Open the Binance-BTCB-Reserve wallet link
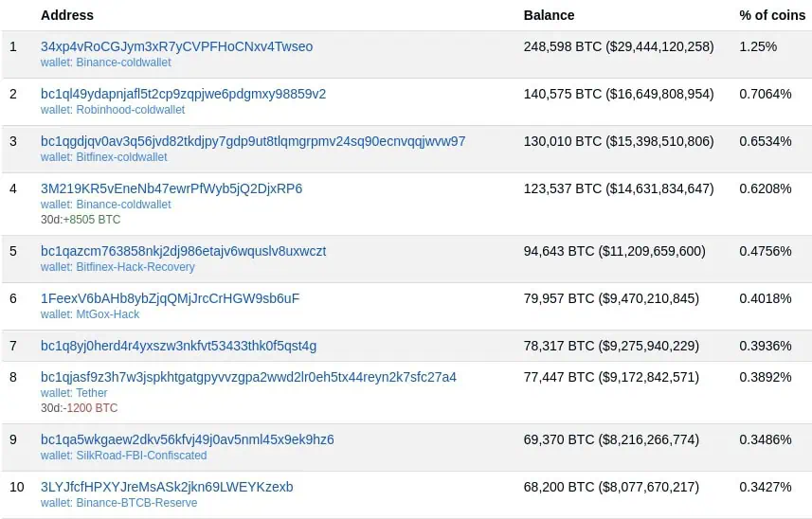This screenshot has height=519, width=812. [x=119, y=503]
